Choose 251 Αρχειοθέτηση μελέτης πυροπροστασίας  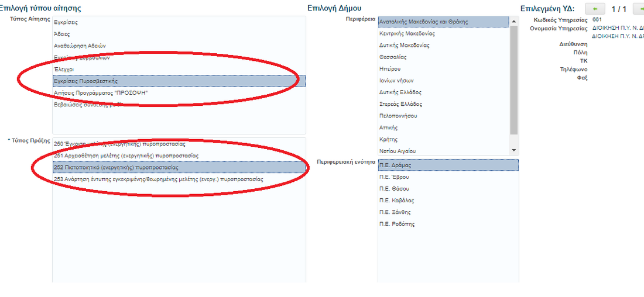126,156
